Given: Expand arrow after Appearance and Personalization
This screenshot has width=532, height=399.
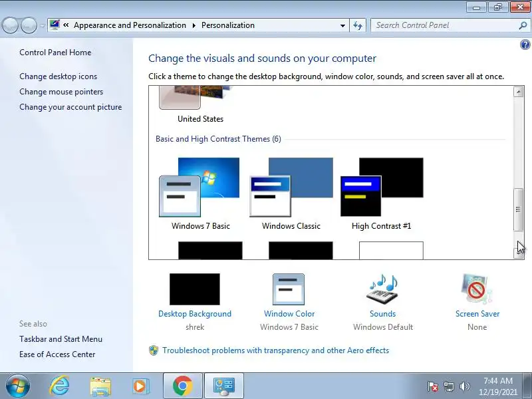Looking at the screenshot, I should pyautogui.click(x=194, y=25).
